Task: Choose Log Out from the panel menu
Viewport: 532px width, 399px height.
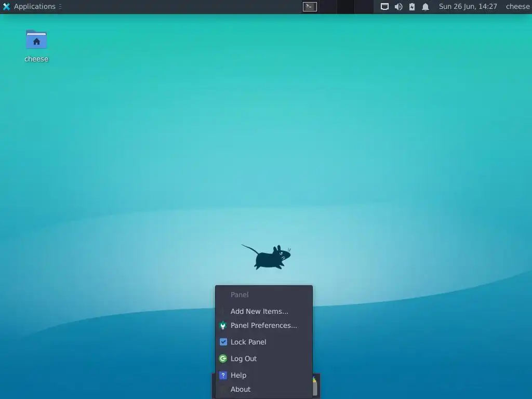Action: click(264, 358)
